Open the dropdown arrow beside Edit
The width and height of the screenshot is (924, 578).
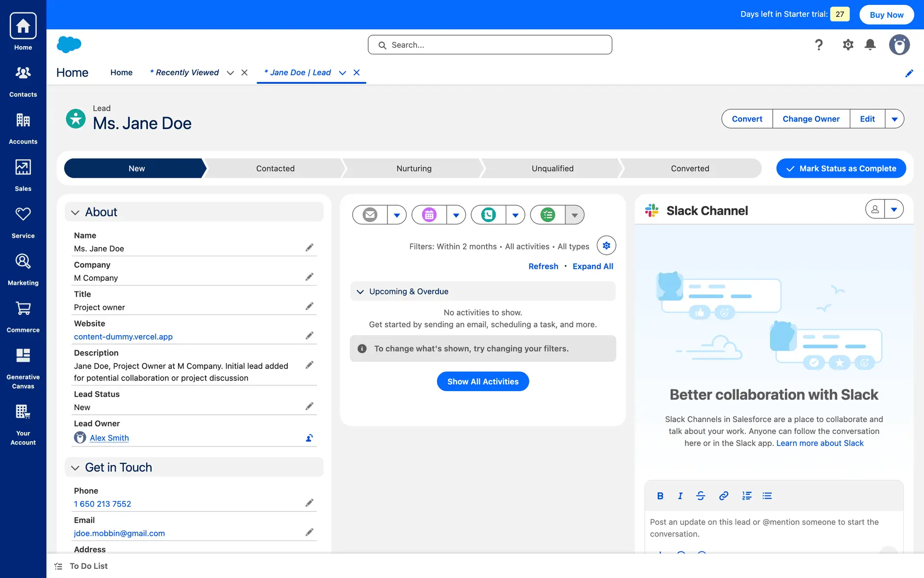tap(894, 119)
